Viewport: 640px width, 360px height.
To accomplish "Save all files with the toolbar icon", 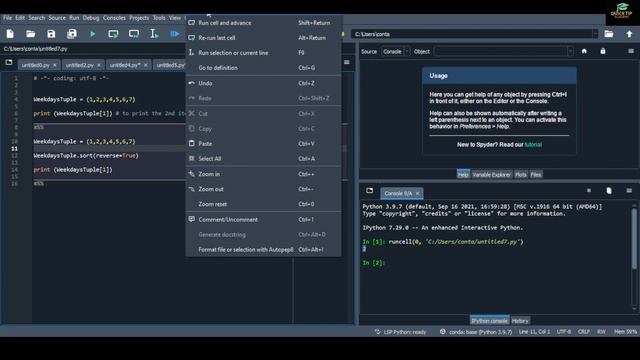I will [72, 34].
